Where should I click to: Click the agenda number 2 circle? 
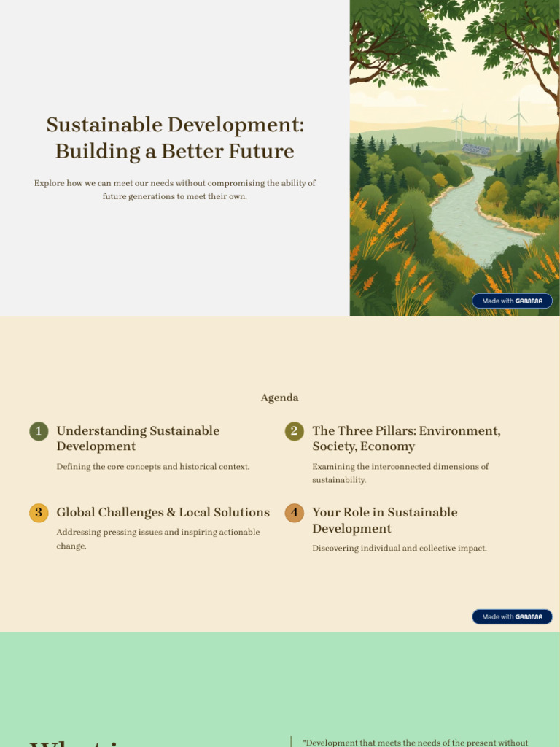(295, 431)
